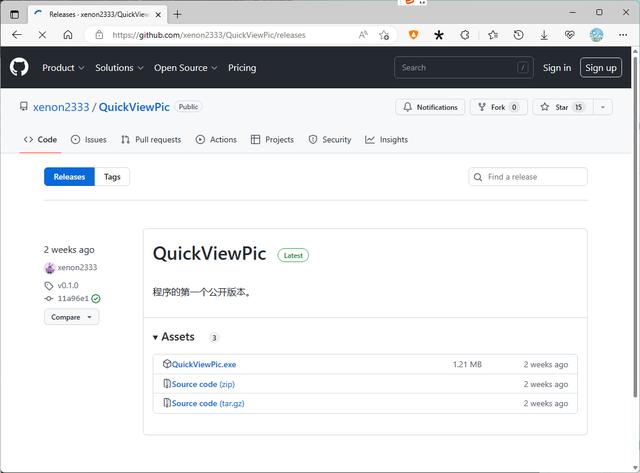
Task: Open the Favorites list icon
Action: (x=493, y=35)
